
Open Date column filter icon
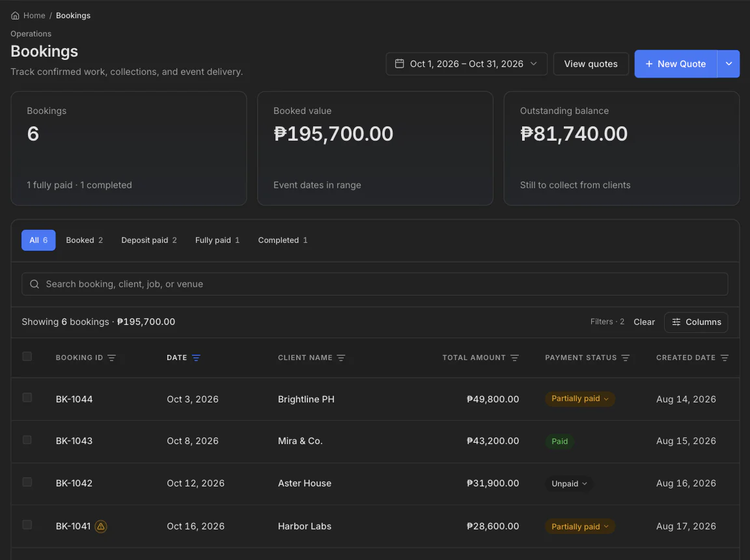click(x=196, y=357)
